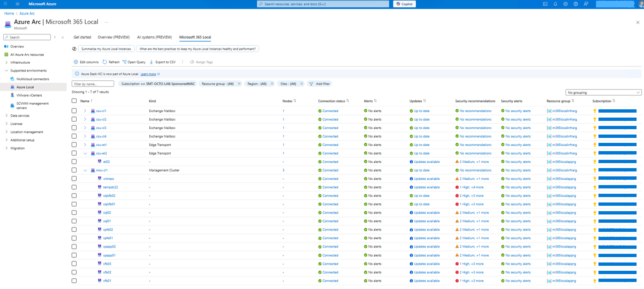Select Open Query in the toolbar
Viewport: 644px width, 289px height.
[134, 62]
